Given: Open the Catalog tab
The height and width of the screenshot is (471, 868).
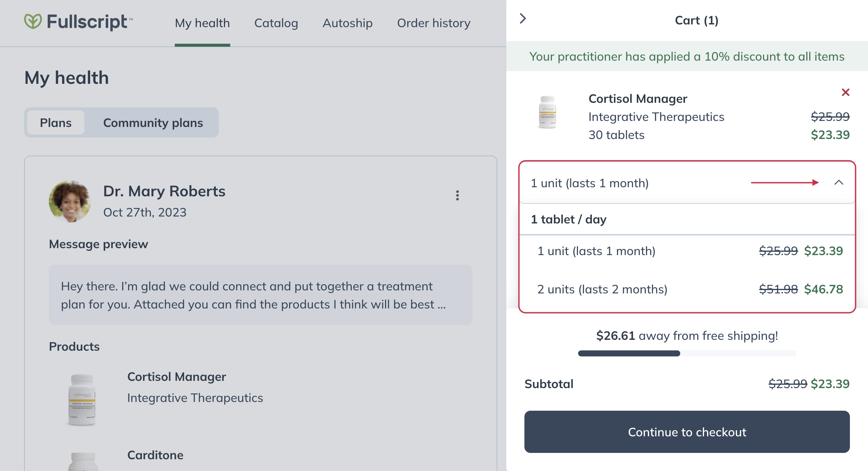Looking at the screenshot, I should 276,23.
